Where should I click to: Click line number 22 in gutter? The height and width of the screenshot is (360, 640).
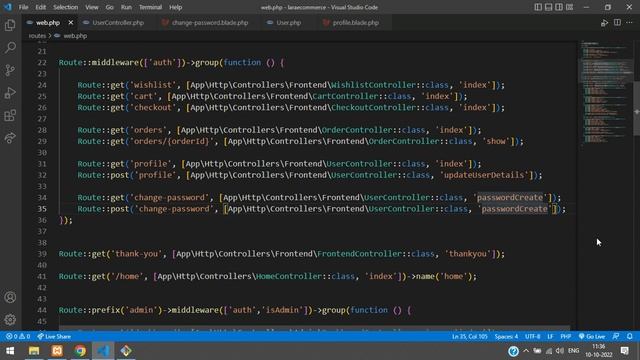tap(42, 62)
